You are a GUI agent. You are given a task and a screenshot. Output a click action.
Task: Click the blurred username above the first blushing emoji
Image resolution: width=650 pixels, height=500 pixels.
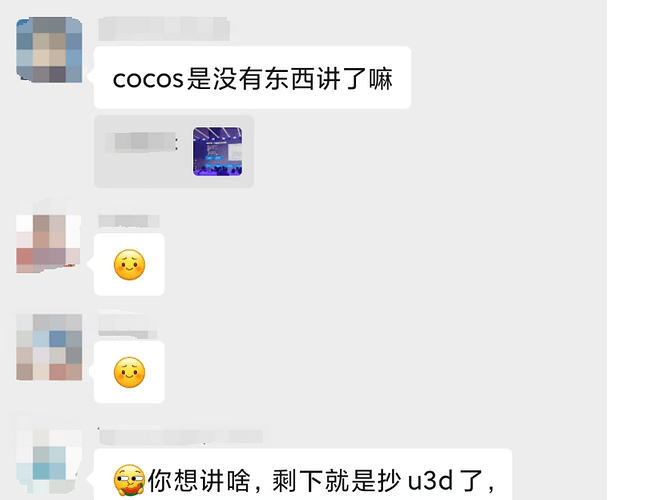click(129, 221)
